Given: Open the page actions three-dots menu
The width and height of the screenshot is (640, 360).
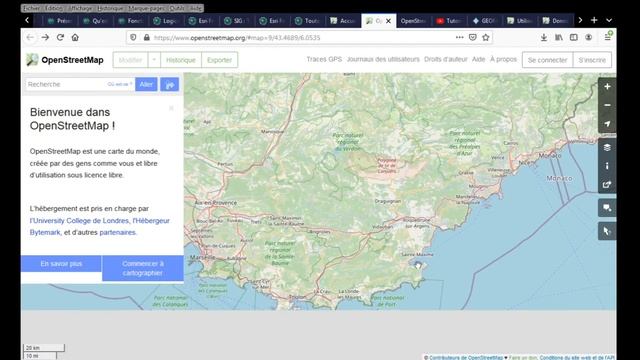Looking at the screenshot, I should tap(460, 38).
